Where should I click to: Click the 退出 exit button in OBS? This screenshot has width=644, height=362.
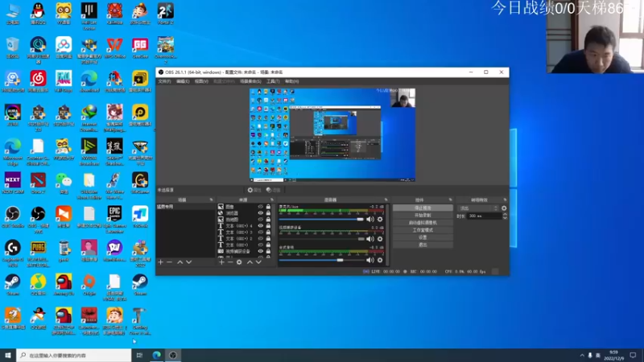coord(423,245)
